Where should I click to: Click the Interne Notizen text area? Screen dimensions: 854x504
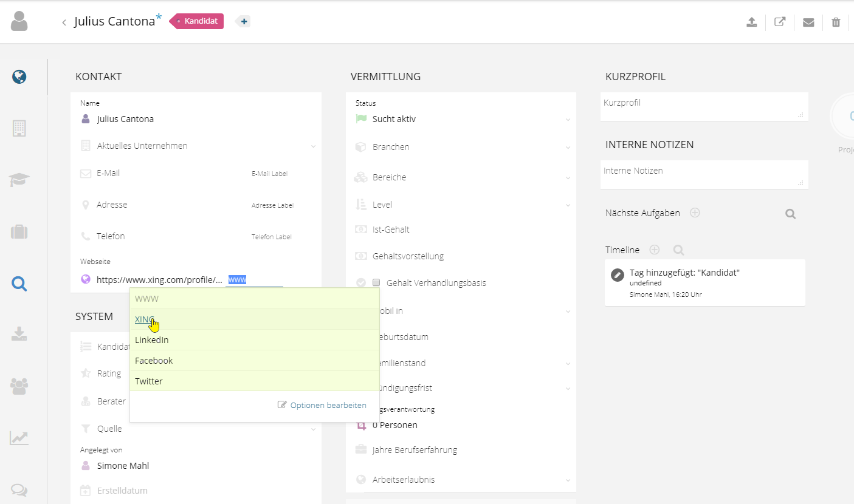704,174
